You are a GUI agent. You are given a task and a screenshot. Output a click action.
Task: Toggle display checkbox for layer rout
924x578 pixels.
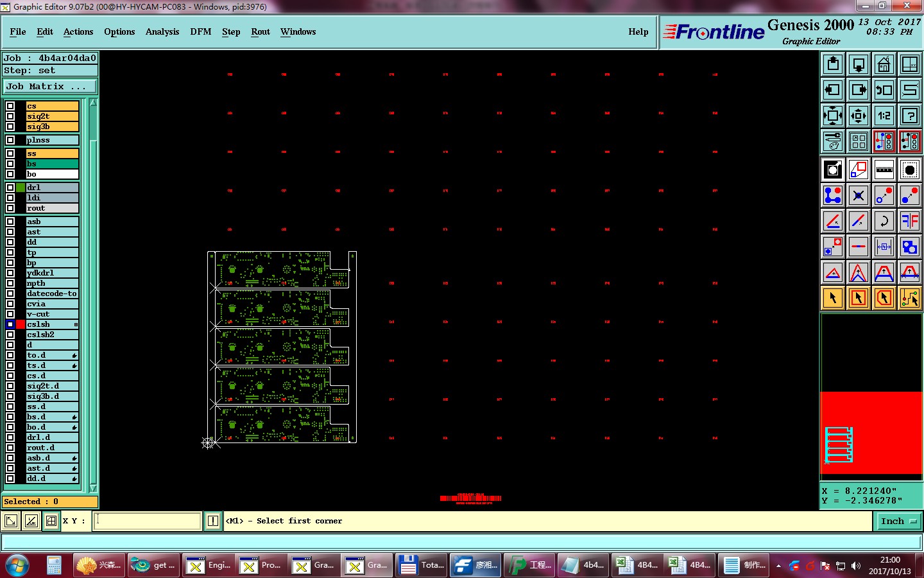click(x=10, y=208)
